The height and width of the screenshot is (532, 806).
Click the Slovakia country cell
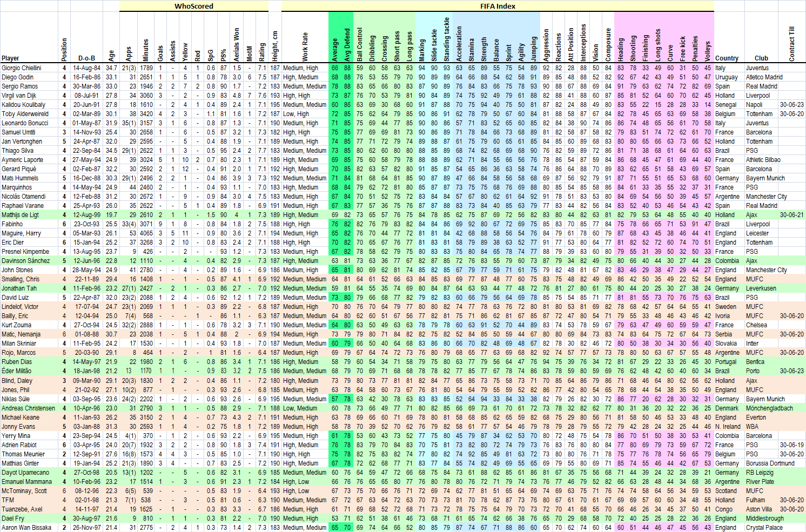click(x=730, y=344)
